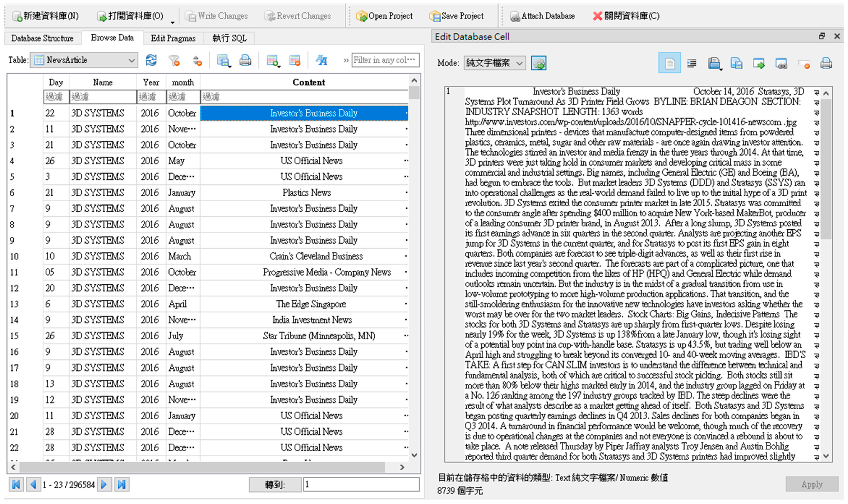This screenshot has width=848, height=504.
Task: Click the find and replace icon
Action: 321,60
